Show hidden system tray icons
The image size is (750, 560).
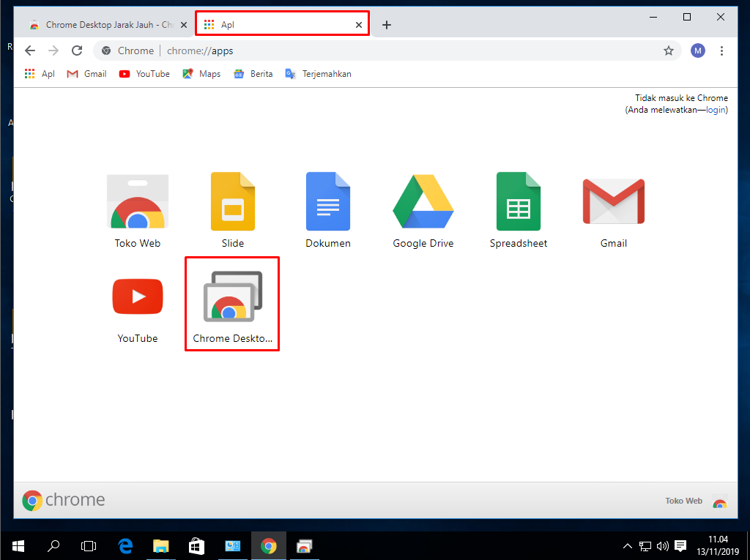628,546
